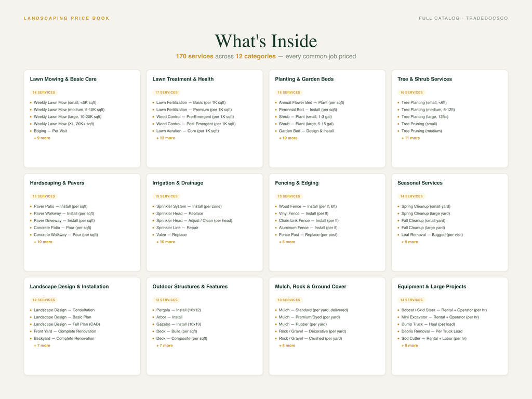This screenshot has height=399, width=532.
Task: Click the 'Landscape Design & Installation' heading
Action: pyautogui.click(x=69, y=286)
